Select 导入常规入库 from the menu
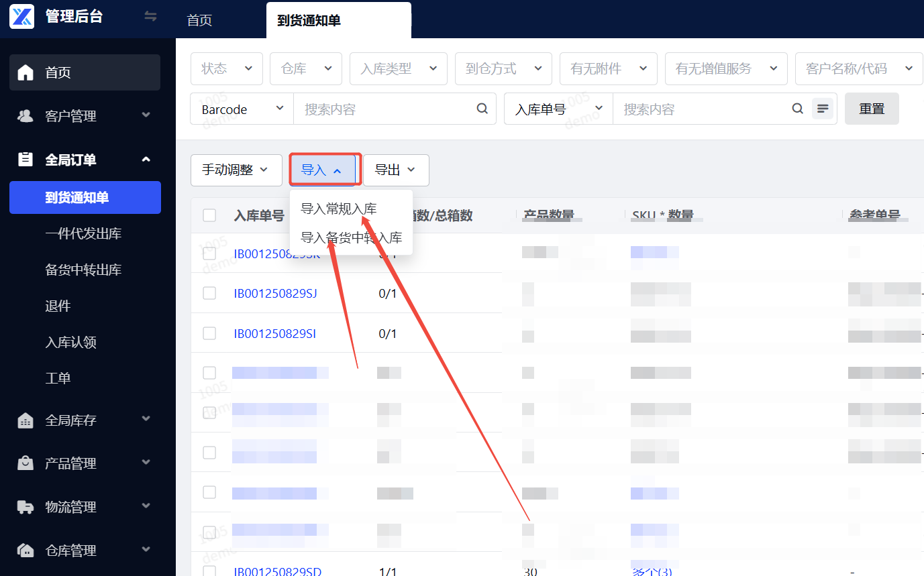924x576 pixels. (x=339, y=209)
